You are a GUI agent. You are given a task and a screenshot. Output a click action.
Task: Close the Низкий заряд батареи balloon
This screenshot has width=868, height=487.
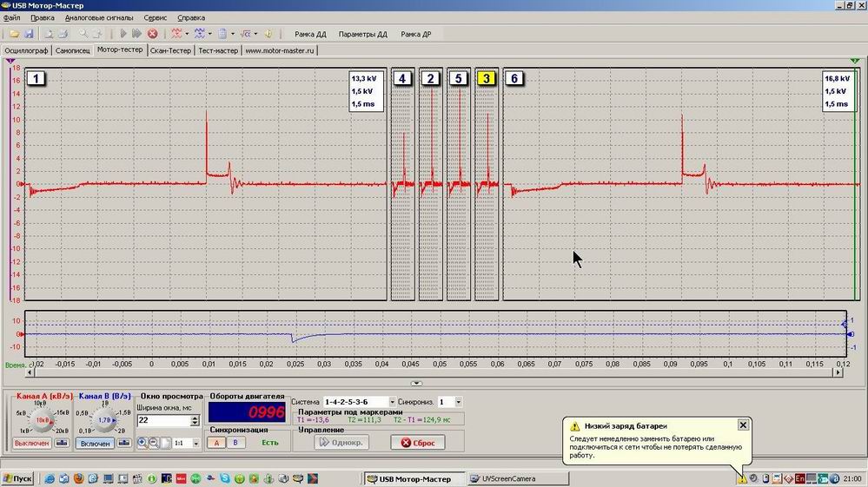[743, 424]
